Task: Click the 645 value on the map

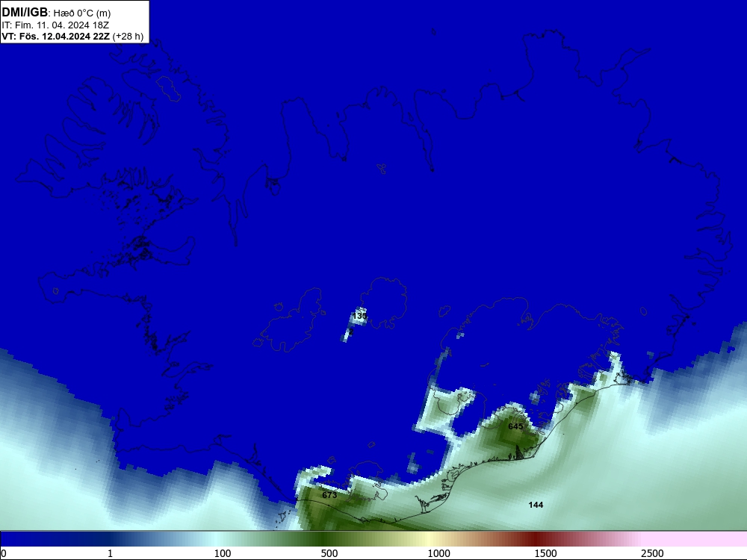Action: (x=515, y=426)
